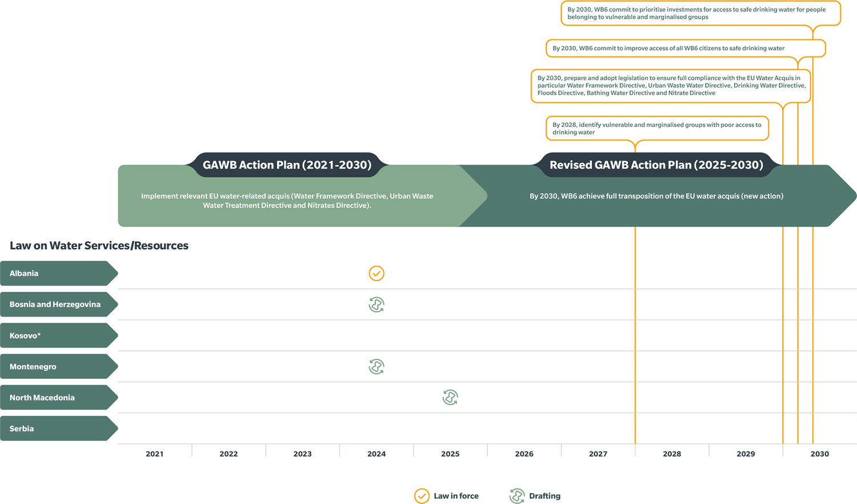857x504 pixels.
Task: Click the "WB6 achieve full transposition" description
Action: [x=656, y=196]
